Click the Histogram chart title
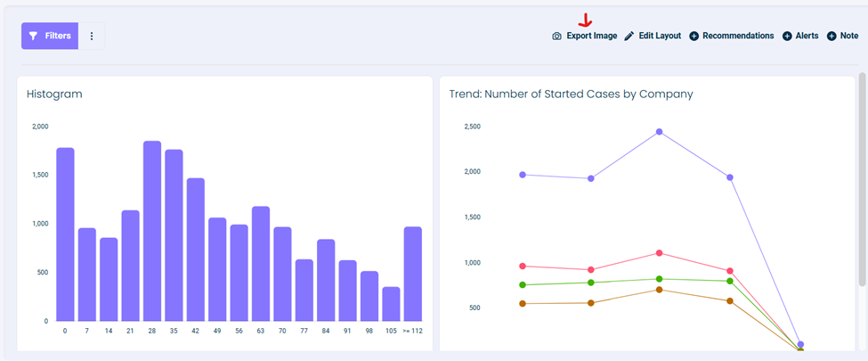Image resolution: width=868 pixels, height=361 pixels. click(x=54, y=94)
